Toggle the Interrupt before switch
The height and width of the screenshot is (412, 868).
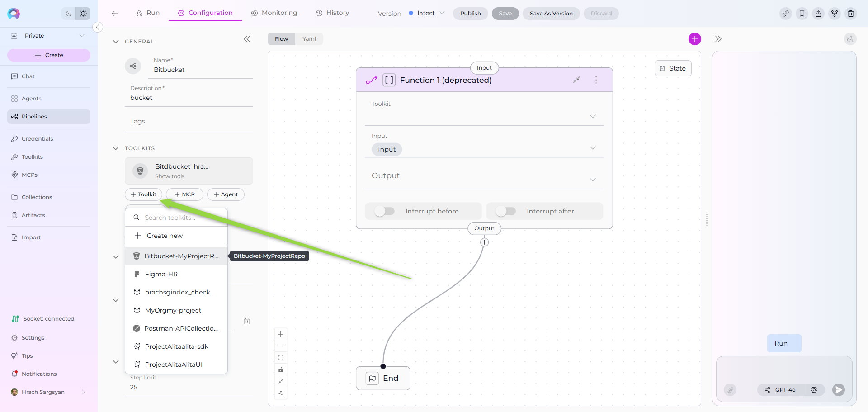coord(385,211)
